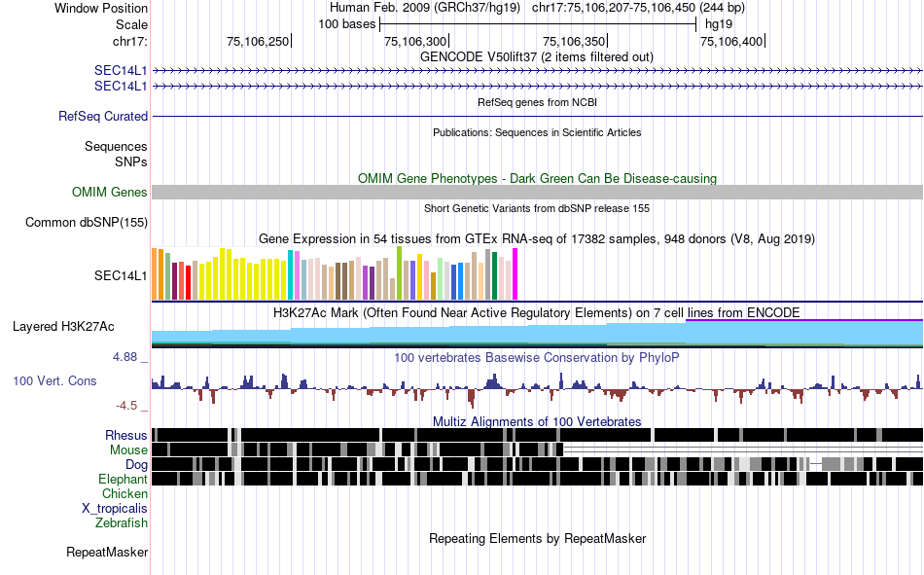The width and height of the screenshot is (924, 575).
Task: Select the X_tropicalis alignment row label
Action: pyautogui.click(x=115, y=509)
